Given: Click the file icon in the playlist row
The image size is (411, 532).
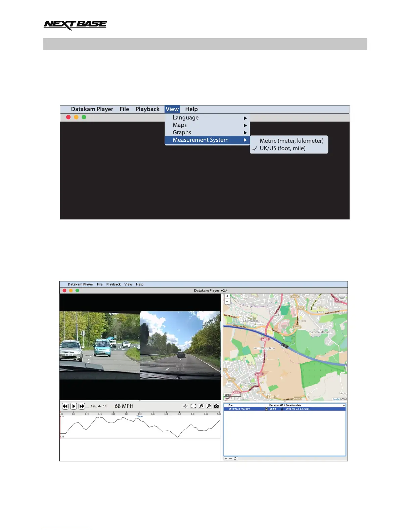Looking at the screenshot, I should pos(267,409).
